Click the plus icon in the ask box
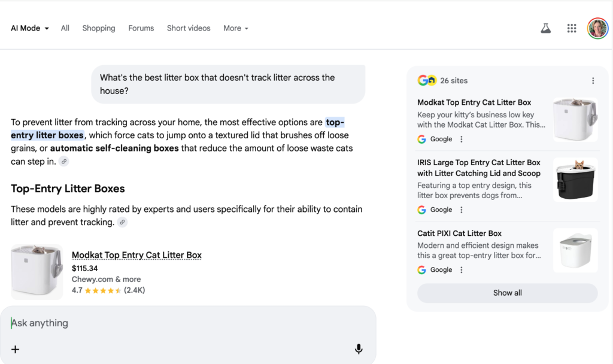 (15, 349)
